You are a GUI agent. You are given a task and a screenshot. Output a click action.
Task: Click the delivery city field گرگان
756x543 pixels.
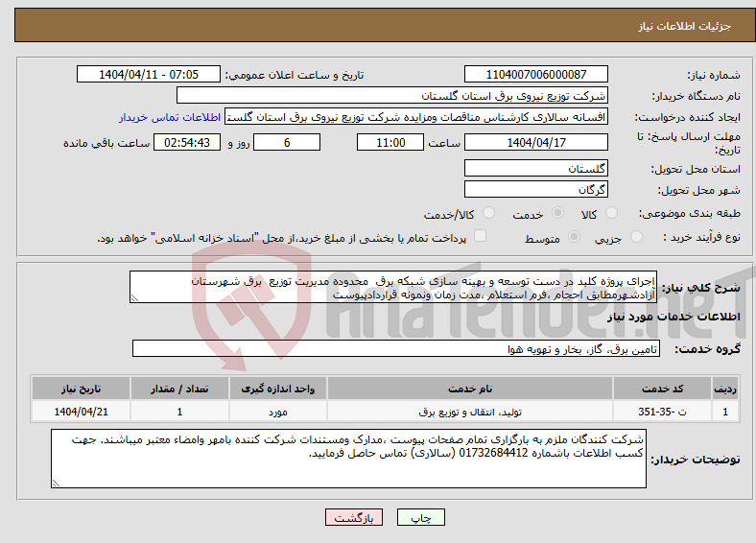[x=535, y=189]
